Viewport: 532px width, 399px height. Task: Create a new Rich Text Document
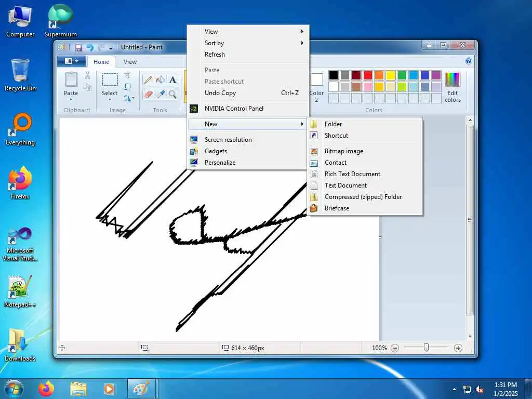[365, 174]
